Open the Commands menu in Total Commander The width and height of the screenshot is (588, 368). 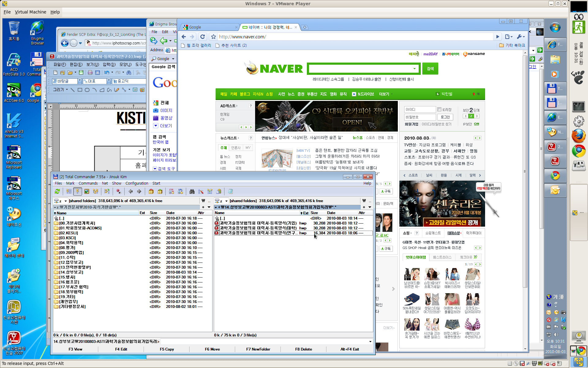(88, 183)
